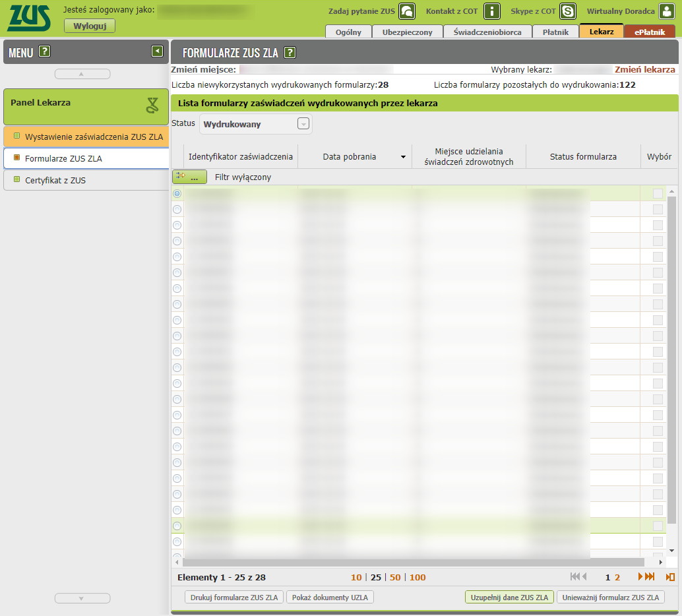
Task: Go to the previous page of results
Action: click(x=584, y=577)
